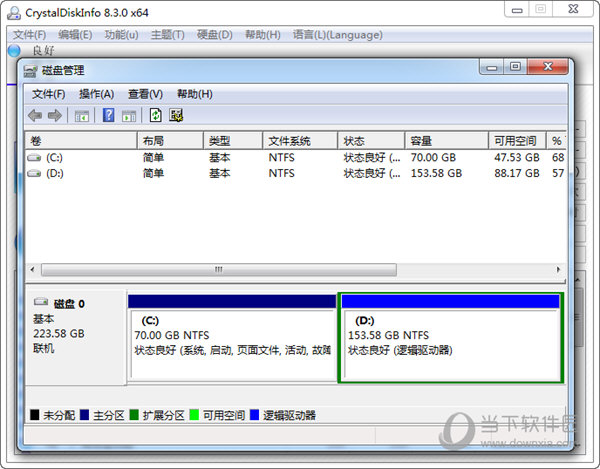Image resolution: width=600 pixels, height=469 pixels.
Task: Click the (D:) drive icon in volume list
Action: tap(34, 173)
